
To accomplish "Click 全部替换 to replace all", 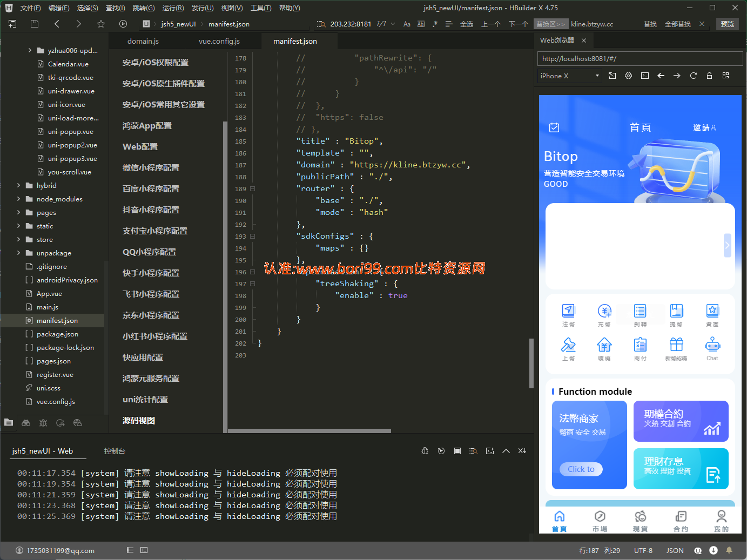I will (678, 24).
